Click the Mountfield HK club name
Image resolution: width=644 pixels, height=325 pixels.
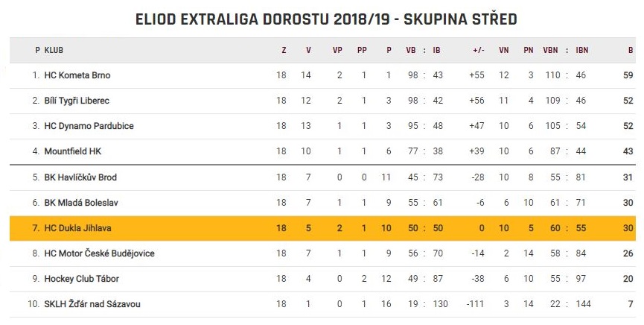(x=73, y=151)
